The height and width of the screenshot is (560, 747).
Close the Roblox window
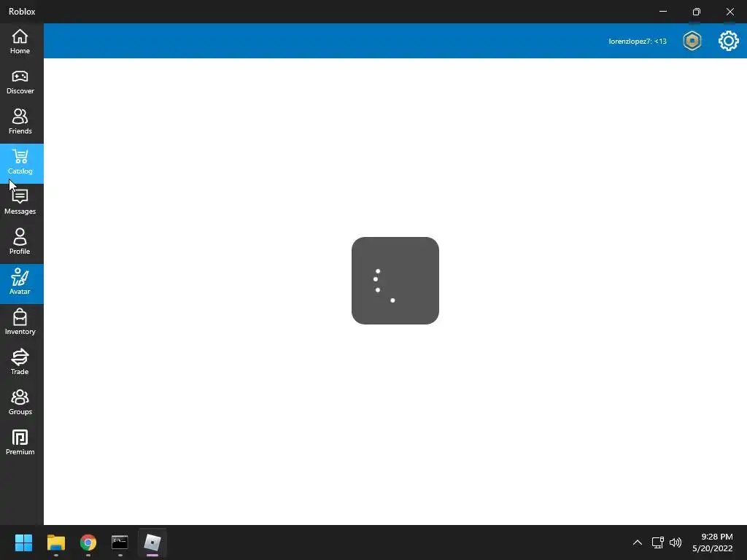729,12
